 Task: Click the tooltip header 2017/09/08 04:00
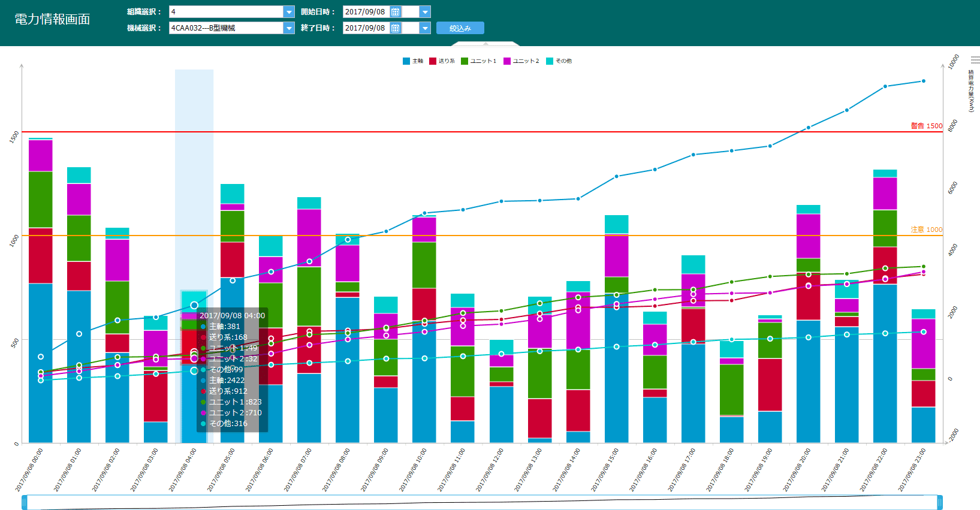coord(232,316)
